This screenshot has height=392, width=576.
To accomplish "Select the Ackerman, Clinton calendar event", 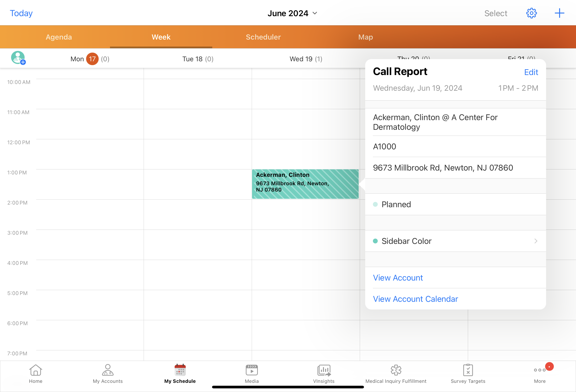I will coord(305,184).
